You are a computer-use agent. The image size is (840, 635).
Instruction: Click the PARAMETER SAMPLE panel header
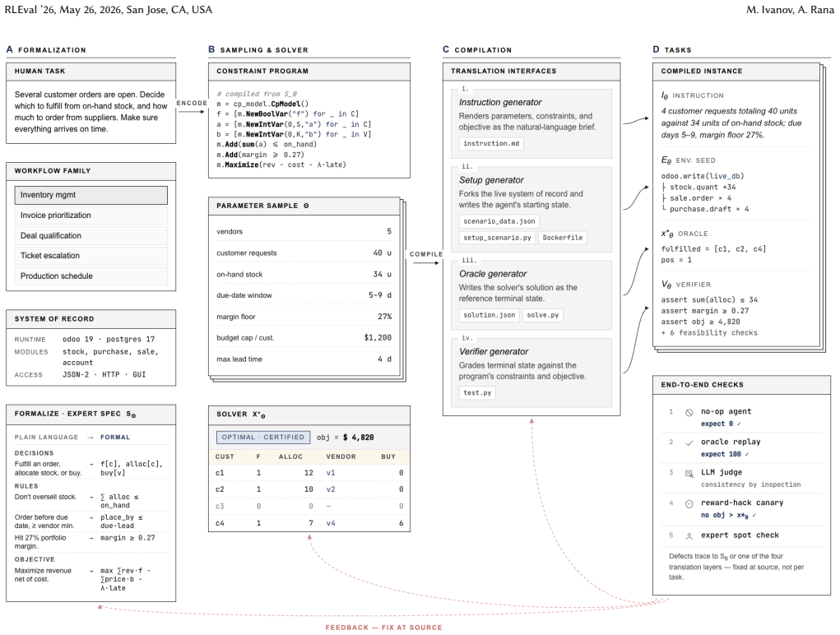coord(304,206)
